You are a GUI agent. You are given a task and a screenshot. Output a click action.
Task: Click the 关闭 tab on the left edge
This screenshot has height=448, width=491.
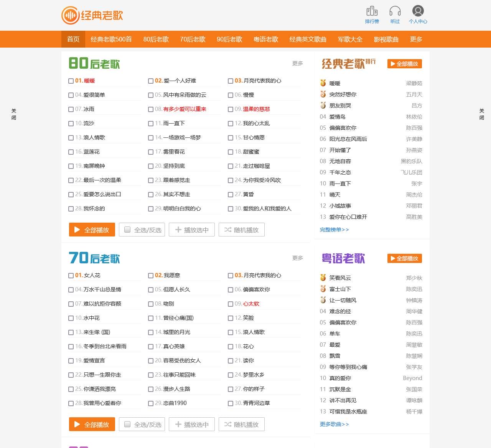click(x=14, y=114)
